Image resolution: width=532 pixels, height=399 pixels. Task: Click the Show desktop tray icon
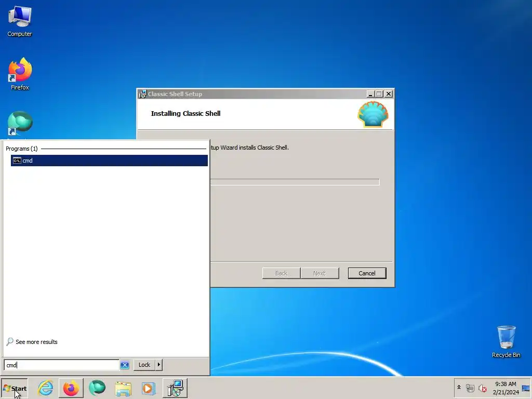click(x=526, y=388)
